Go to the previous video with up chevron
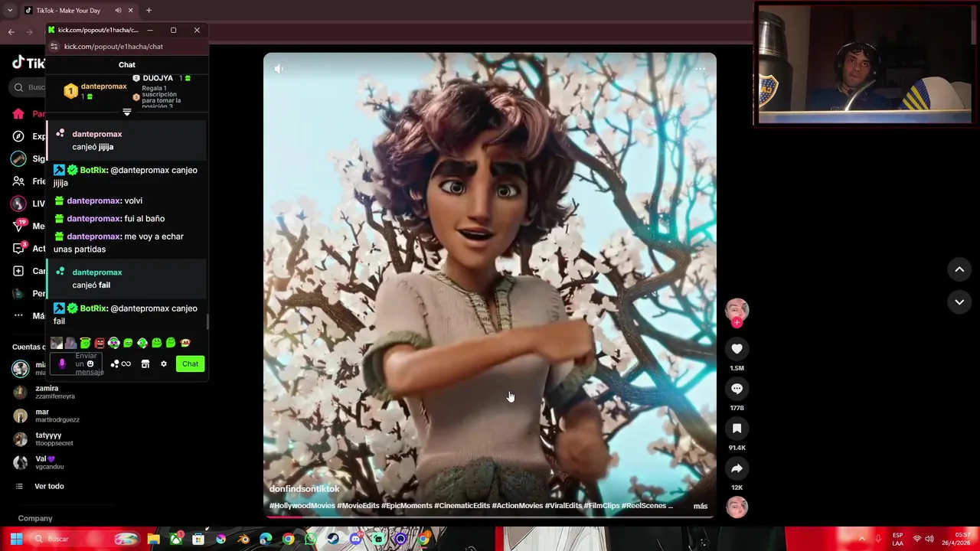The width and height of the screenshot is (980, 551). coord(959,269)
